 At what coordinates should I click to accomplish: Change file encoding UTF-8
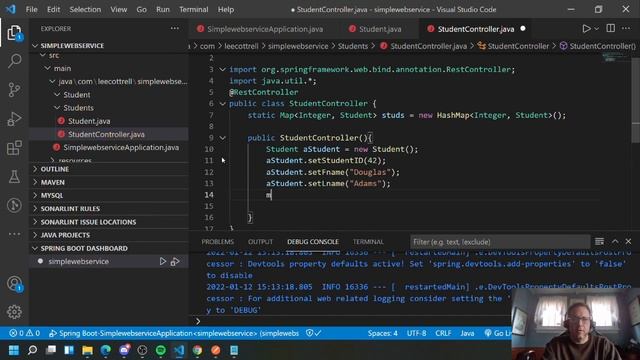click(x=416, y=333)
